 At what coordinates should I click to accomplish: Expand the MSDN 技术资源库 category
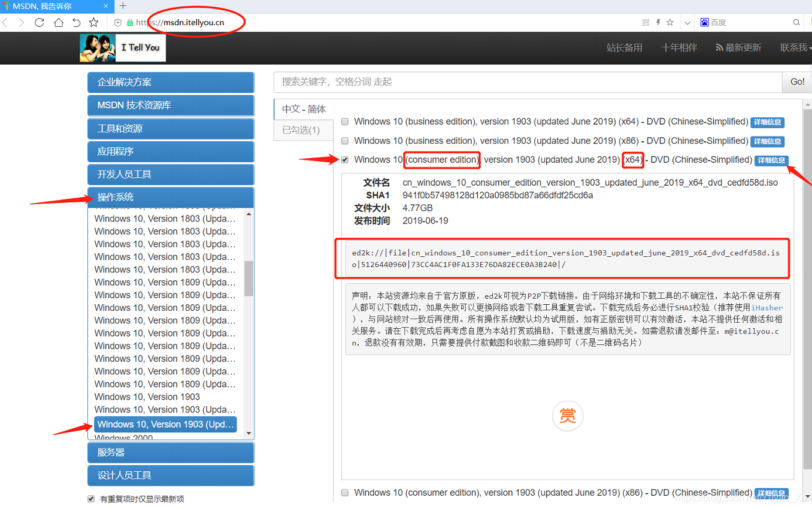pos(171,105)
